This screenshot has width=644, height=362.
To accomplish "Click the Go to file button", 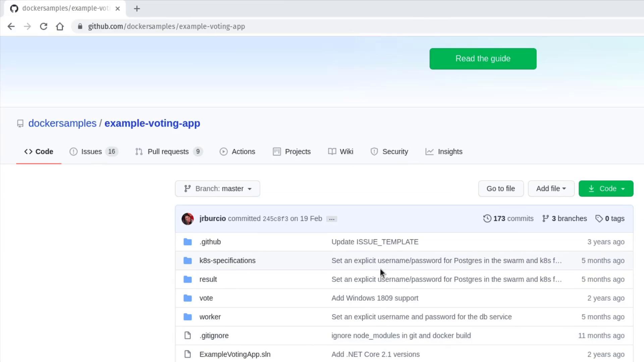I will [500, 189].
